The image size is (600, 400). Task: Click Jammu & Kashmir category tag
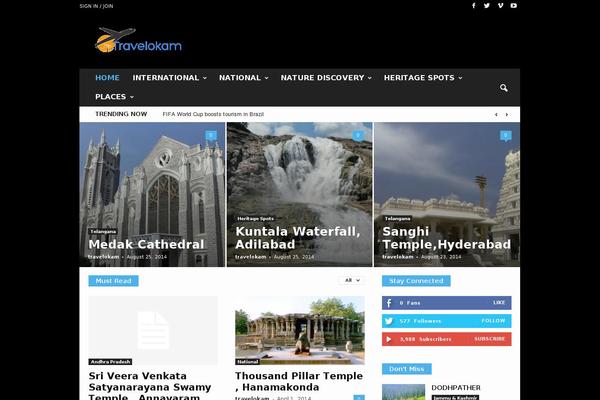(x=455, y=398)
